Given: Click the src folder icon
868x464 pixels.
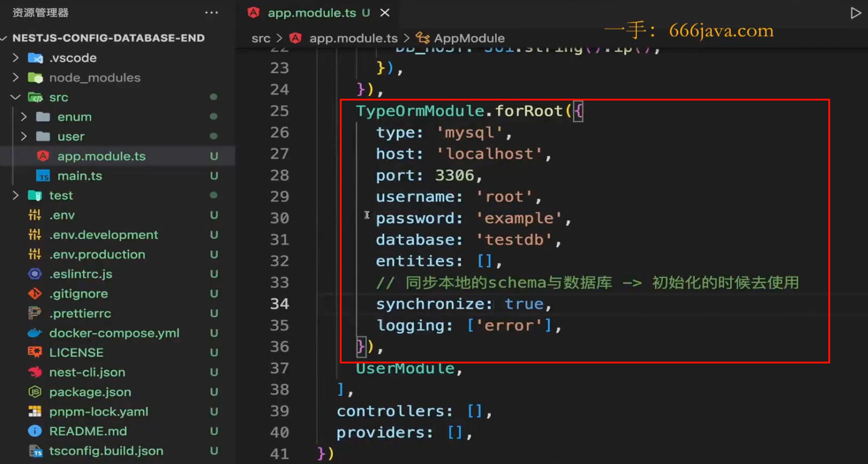Looking at the screenshot, I should pos(35,97).
